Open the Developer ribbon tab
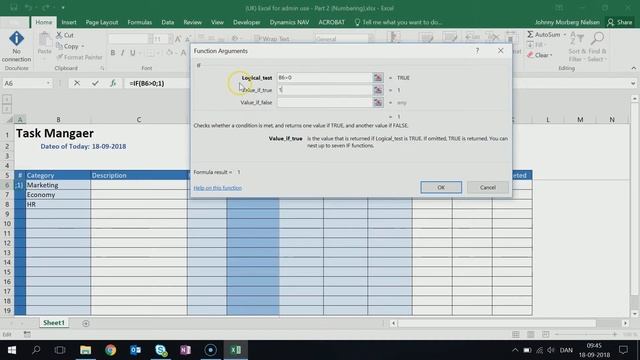This screenshot has width=640, height=360. point(247,22)
